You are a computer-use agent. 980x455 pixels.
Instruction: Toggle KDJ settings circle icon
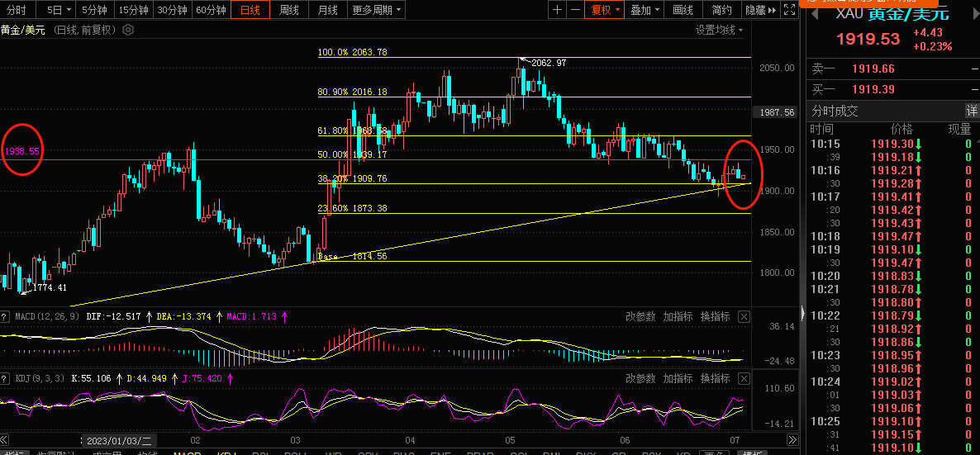point(6,378)
